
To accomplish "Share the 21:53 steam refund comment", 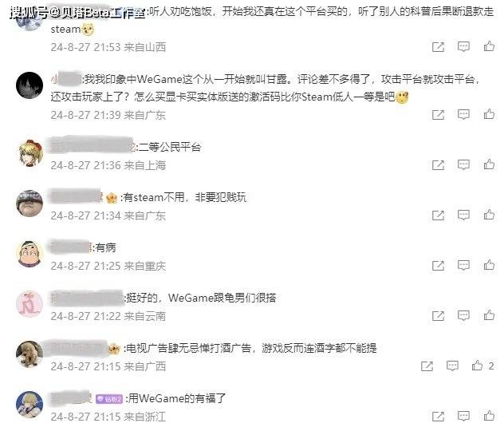I will (x=438, y=47).
